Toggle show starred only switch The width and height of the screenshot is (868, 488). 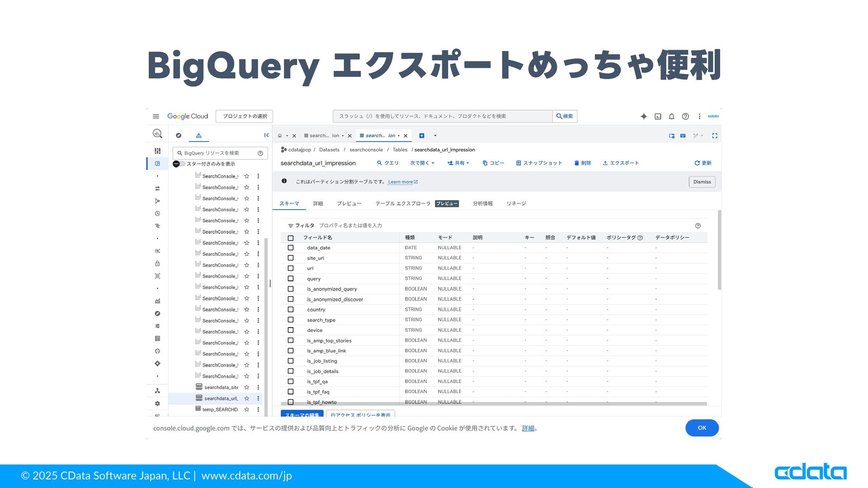178,164
